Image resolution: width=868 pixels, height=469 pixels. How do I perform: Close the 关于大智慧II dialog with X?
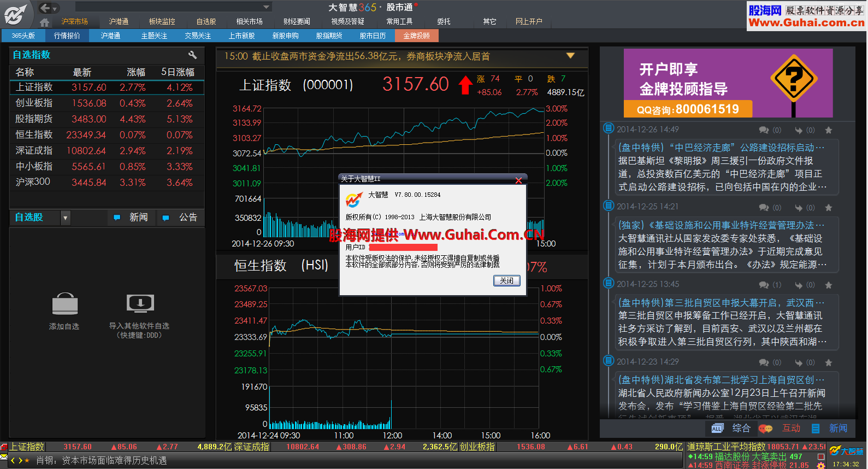point(518,179)
